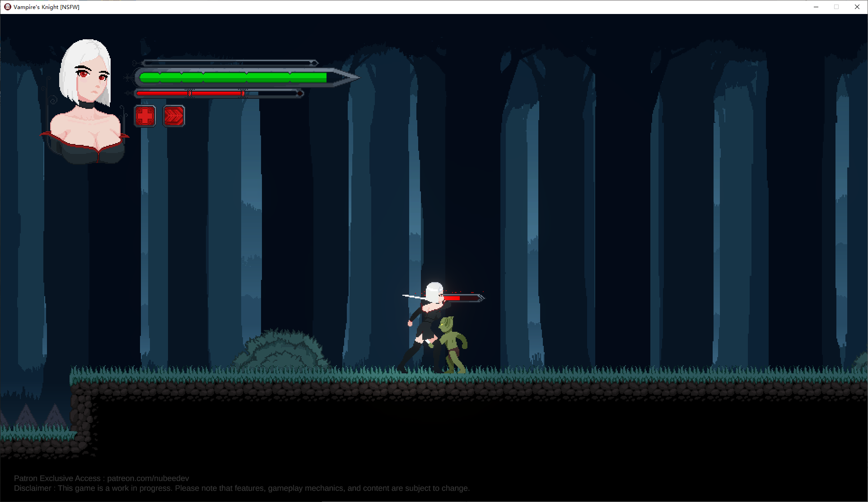Click the dark gem ending the blood bar
The image size is (868, 502).
(x=299, y=93)
